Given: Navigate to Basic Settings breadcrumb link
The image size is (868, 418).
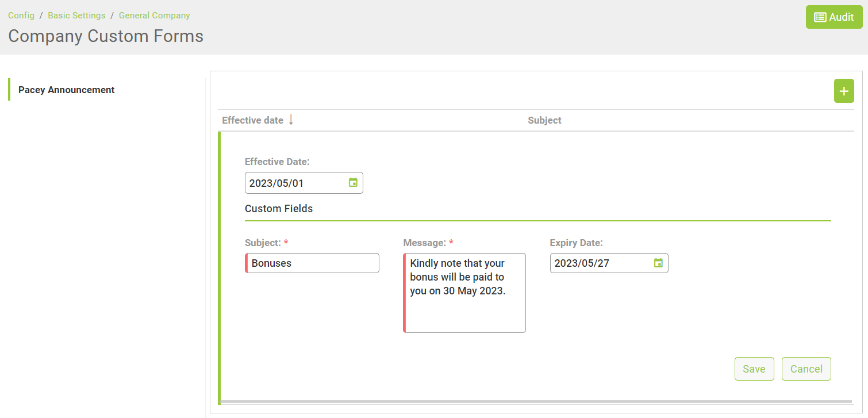Looking at the screenshot, I should 76,16.
